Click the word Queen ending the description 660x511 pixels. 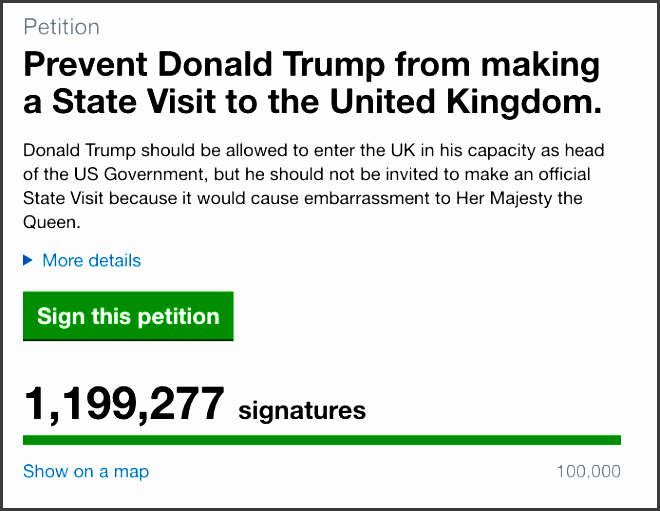[x=49, y=222]
